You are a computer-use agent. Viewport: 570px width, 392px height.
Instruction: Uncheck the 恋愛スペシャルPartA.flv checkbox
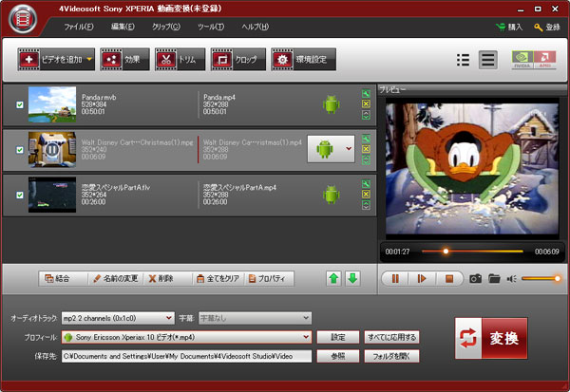click(x=20, y=196)
